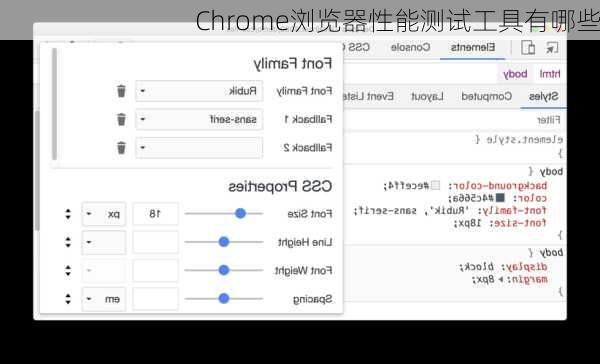Open the empty Fallback 2 dropdown
The image size is (600, 364).
(199, 148)
